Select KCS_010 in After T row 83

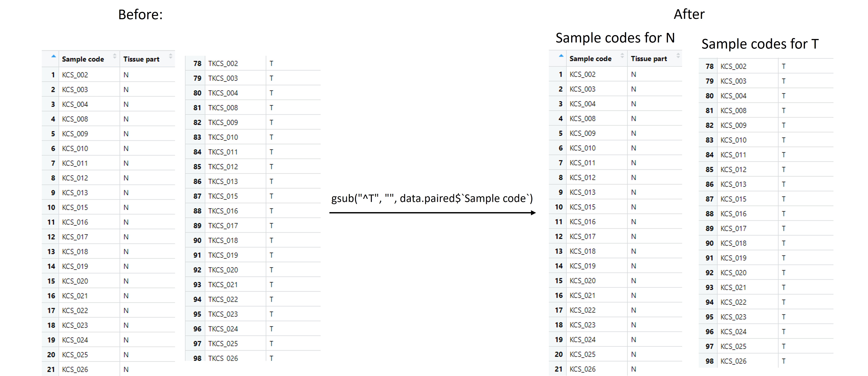pos(733,140)
